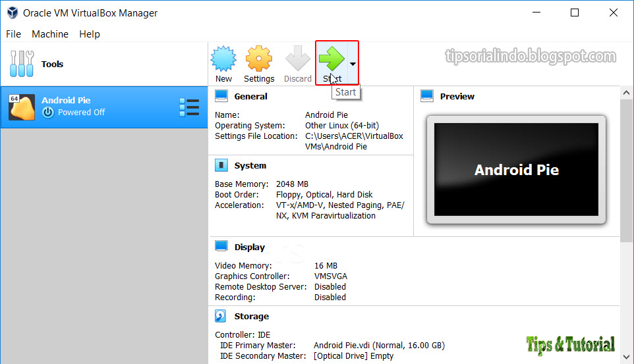Click the '2048 MB' base memory value
This screenshot has height=364, width=634.
292,184
